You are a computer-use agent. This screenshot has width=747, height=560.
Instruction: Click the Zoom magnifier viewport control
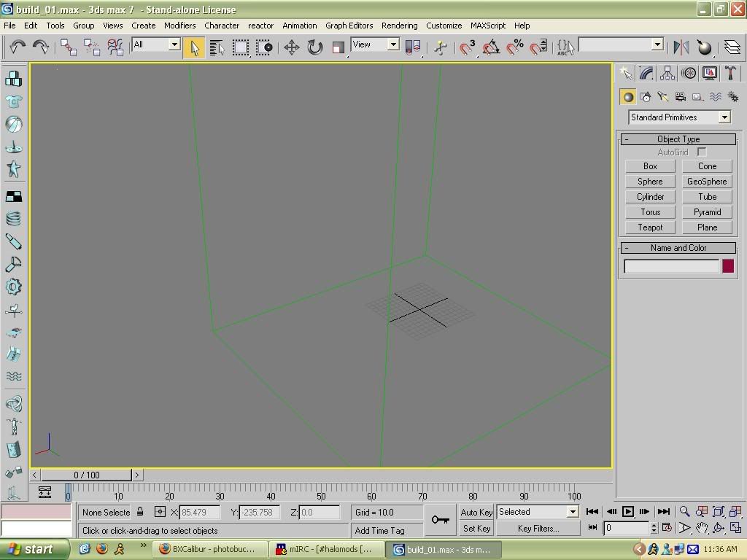point(684,511)
